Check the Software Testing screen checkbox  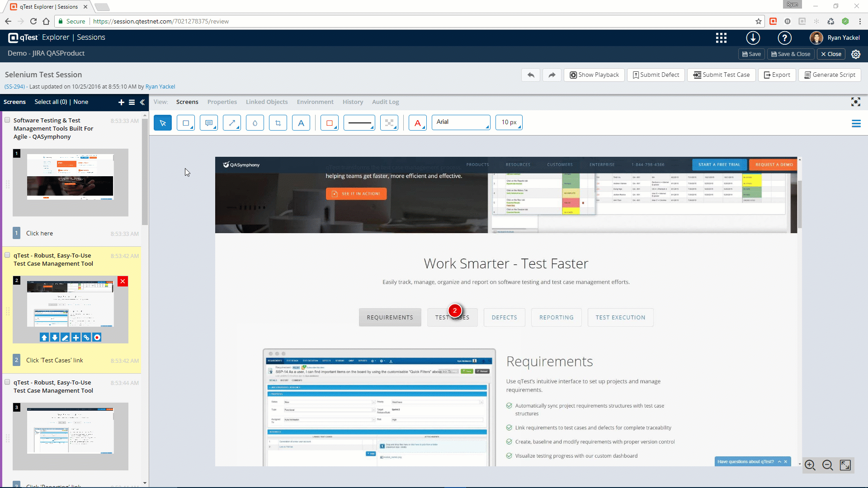pos(7,120)
